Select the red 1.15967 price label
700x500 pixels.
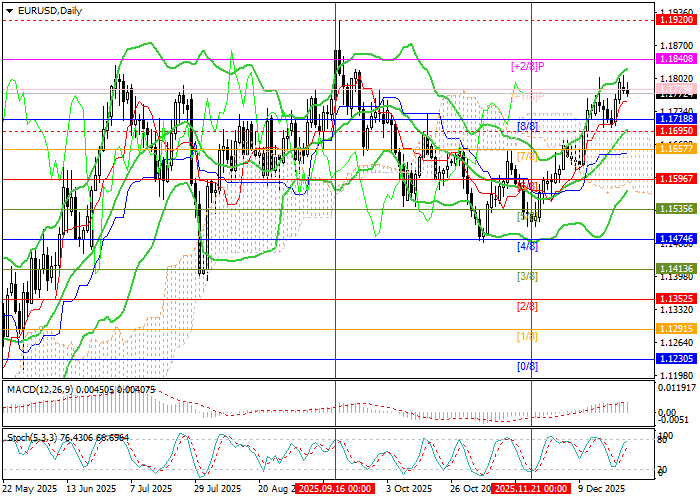(677, 179)
